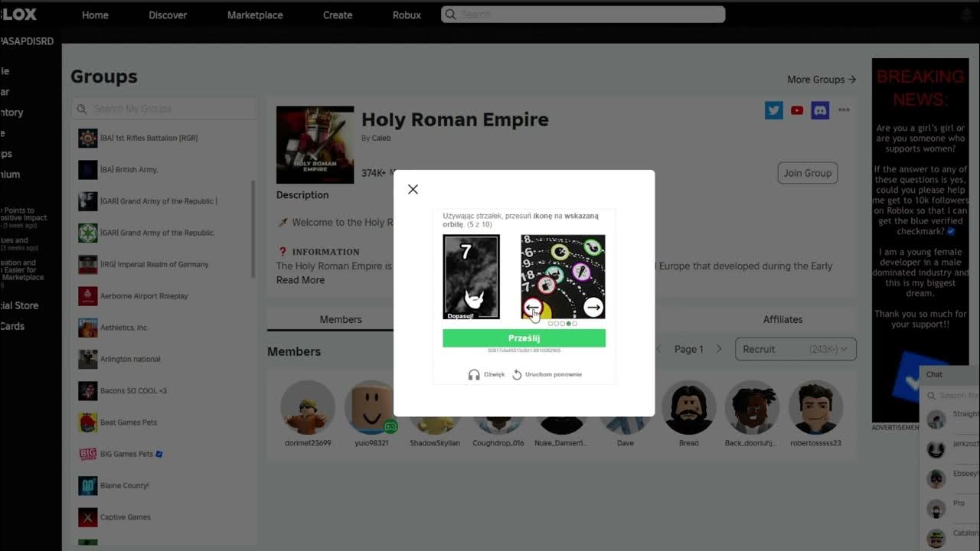Viewport: 980px width, 551px height.
Task: Submit the captcha with green Prześlij button
Action: [x=524, y=338]
